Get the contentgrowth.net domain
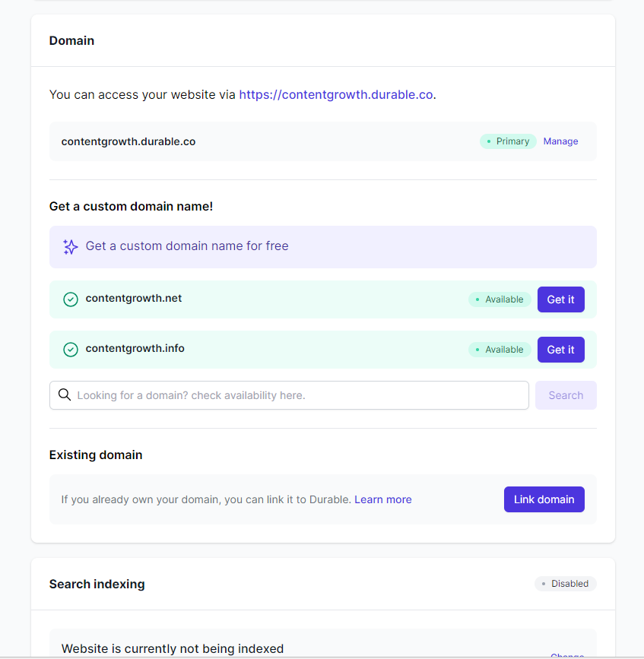The image size is (644, 659). (x=560, y=299)
